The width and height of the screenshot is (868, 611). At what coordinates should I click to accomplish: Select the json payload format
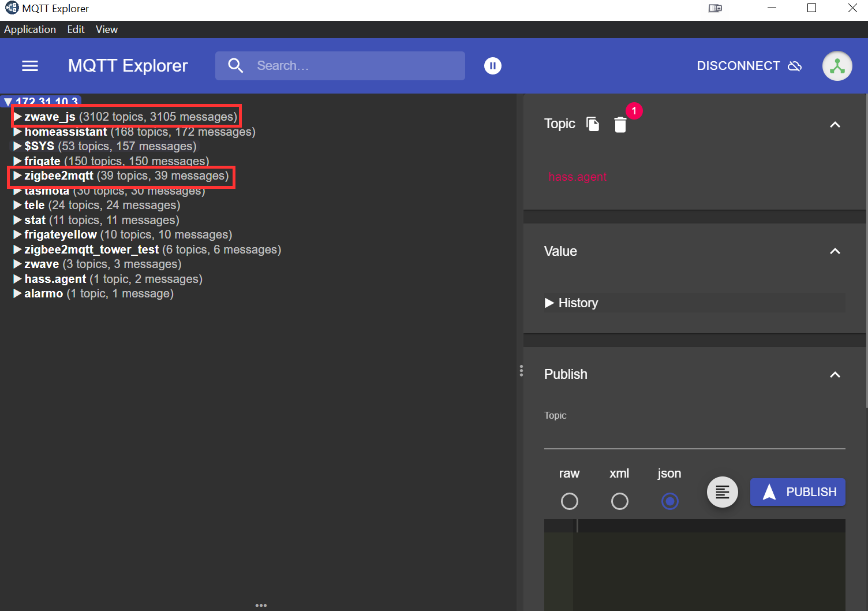pyautogui.click(x=669, y=501)
